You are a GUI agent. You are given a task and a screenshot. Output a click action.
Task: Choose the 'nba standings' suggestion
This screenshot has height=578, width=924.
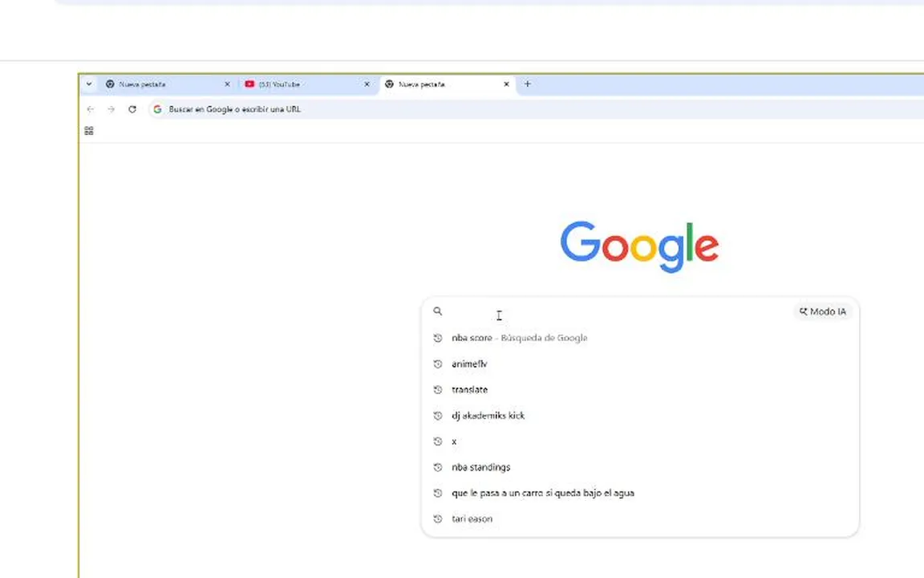[x=480, y=467]
